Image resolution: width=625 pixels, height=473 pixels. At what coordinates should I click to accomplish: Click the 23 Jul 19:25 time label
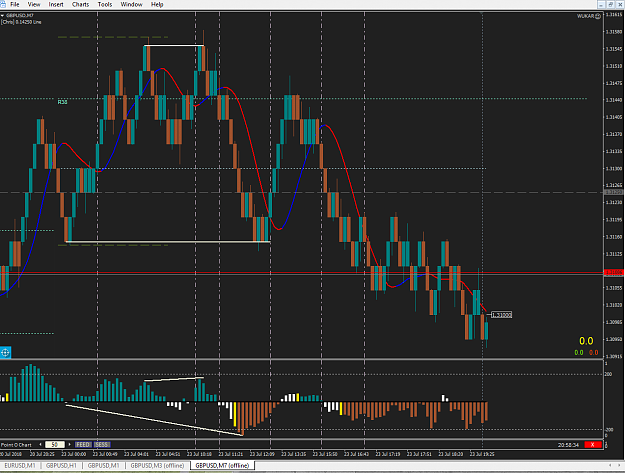(482, 454)
